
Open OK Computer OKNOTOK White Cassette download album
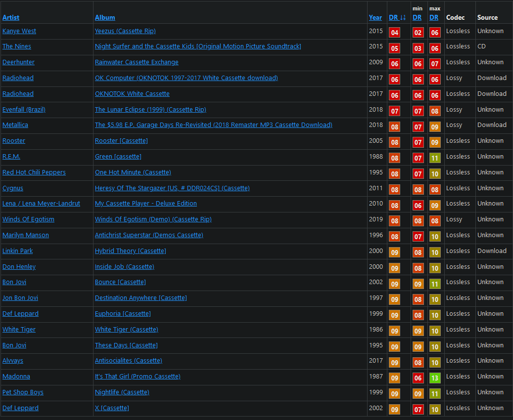pos(186,78)
